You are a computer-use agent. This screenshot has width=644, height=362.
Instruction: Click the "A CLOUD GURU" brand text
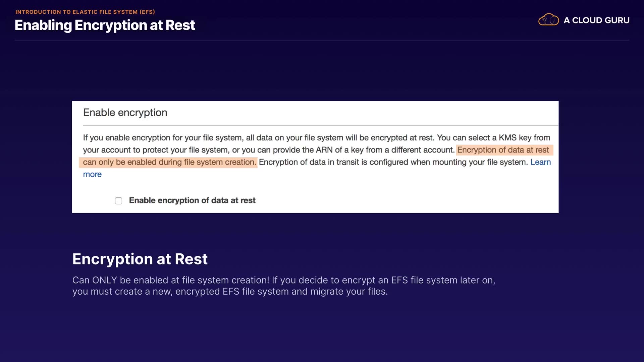click(x=596, y=20)
